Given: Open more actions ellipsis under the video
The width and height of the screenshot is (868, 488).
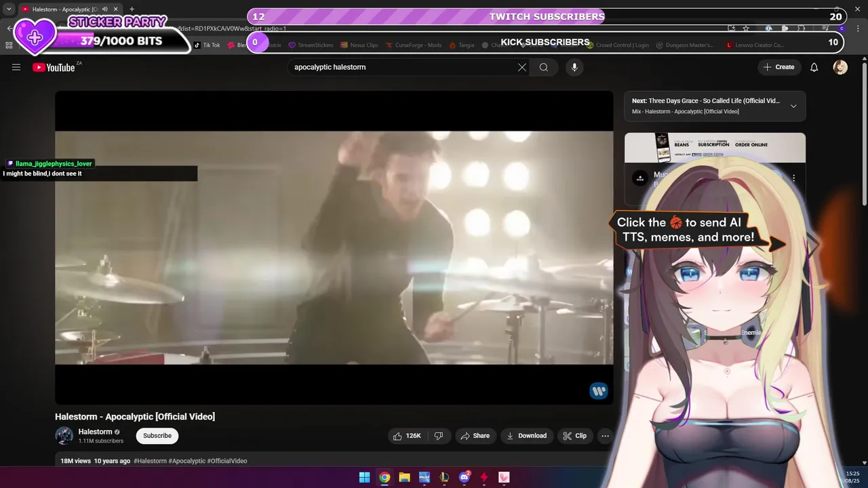Looking at the screenshot, I should click(x=605, y=436).
